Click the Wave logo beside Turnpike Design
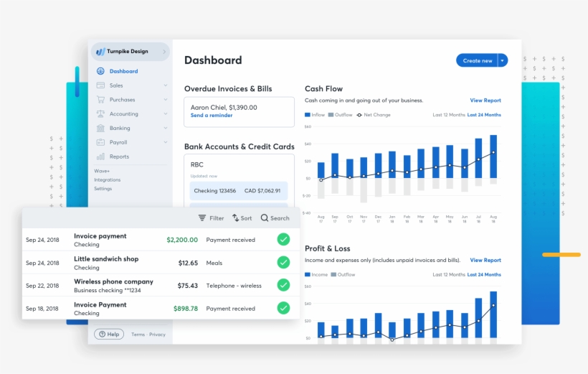The height and width of the screenshot is (374, 588). click(x=100, y=52)
